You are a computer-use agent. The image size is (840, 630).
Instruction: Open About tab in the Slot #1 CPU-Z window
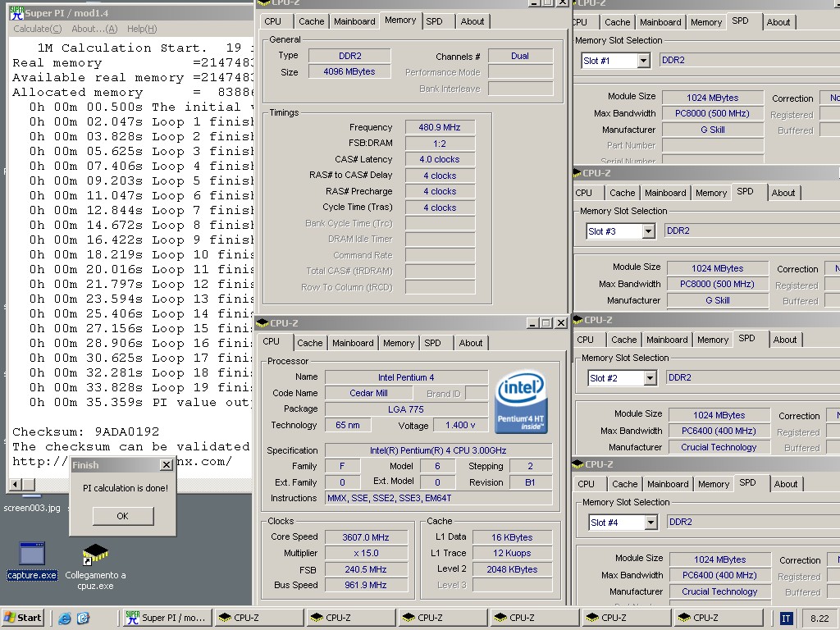[778, 22]
